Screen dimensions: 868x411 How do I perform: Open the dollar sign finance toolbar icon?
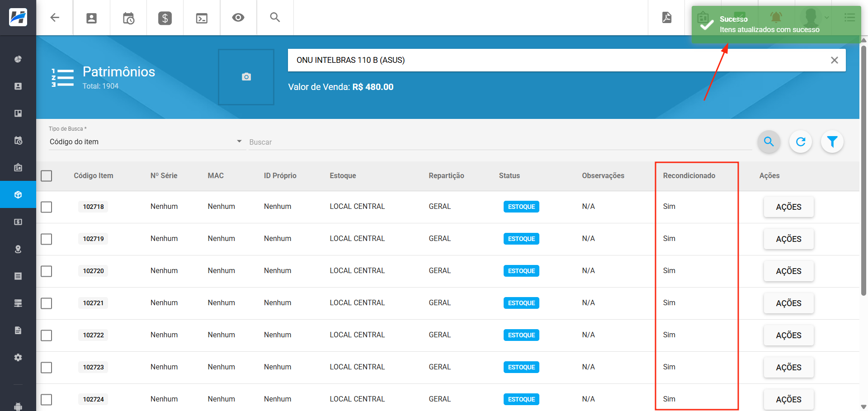[x=165, y=18]
